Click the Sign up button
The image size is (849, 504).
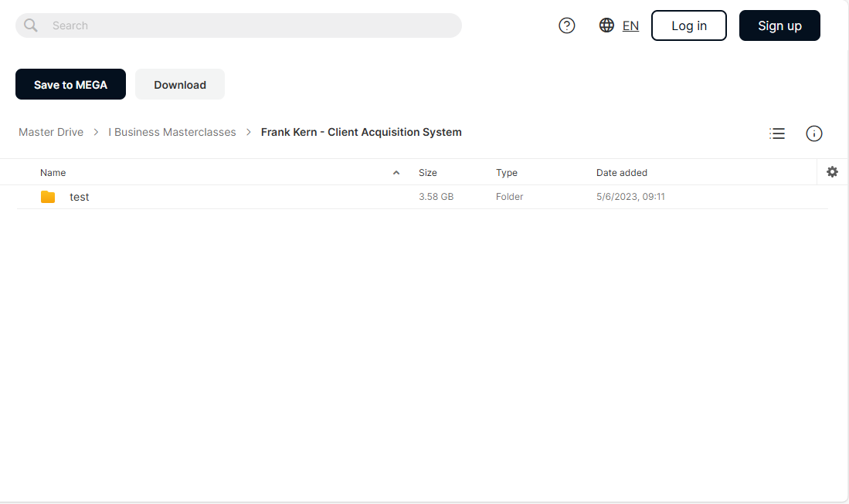(779, 25)
